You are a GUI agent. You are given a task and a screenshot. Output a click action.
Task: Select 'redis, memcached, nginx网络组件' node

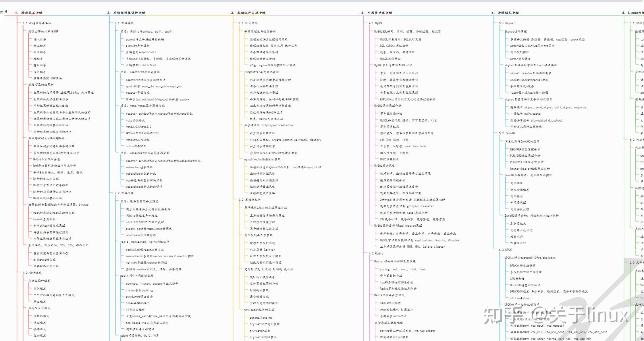point(145,242)
